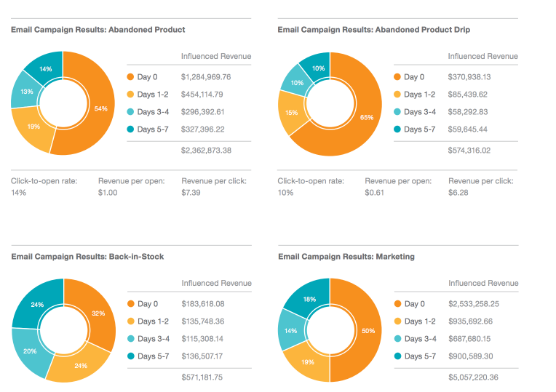Click Days 1-2 legend dot in Marketing panel

pyautogui.click(x=397, y=321)
